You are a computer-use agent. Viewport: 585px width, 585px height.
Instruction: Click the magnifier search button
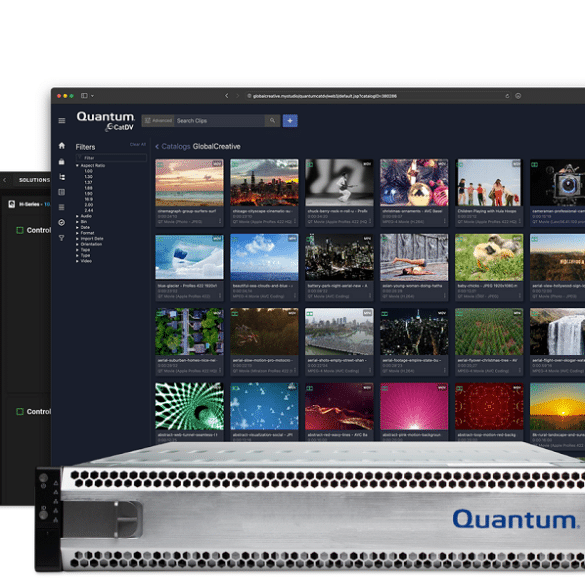[x=272, y=121]
